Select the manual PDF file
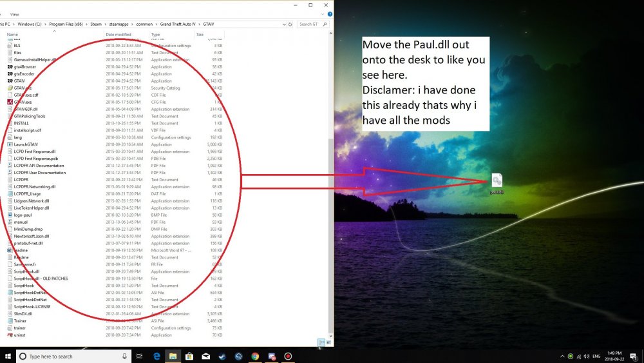This screenshot has height=363, width=644. pyautogui.click(x=21, y=222)
